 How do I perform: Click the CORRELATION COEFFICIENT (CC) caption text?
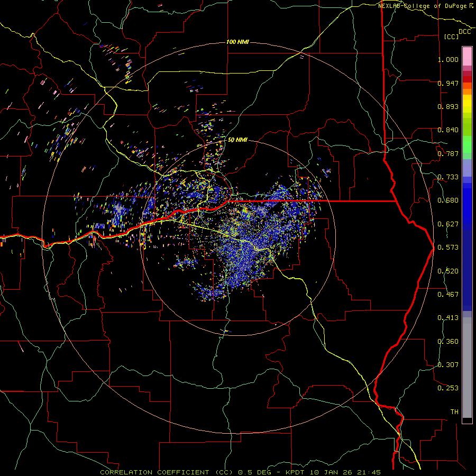[167, 472]
